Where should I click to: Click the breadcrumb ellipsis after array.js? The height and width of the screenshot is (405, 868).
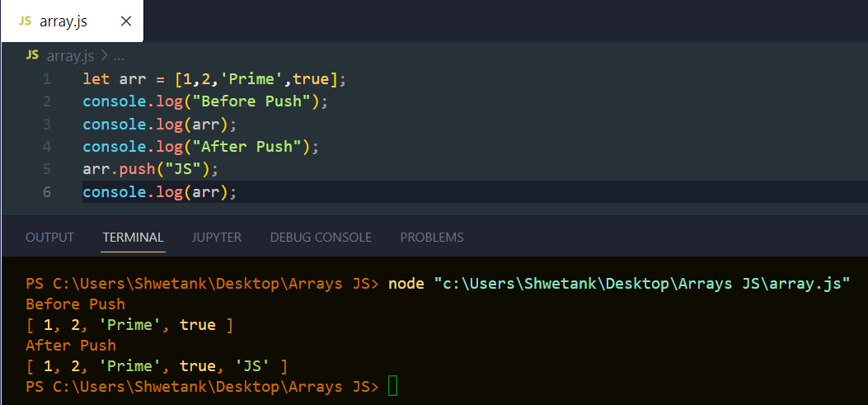(x=119, y=56)
